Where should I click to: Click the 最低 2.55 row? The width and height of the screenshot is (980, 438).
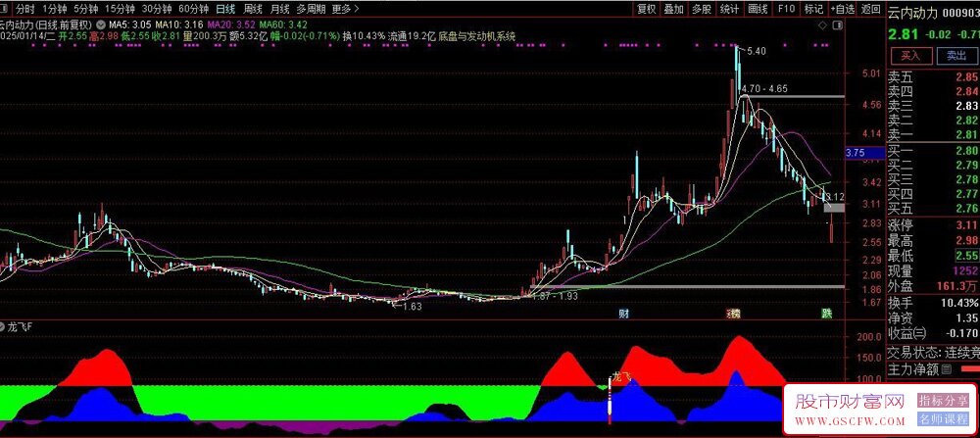(934, 256)
